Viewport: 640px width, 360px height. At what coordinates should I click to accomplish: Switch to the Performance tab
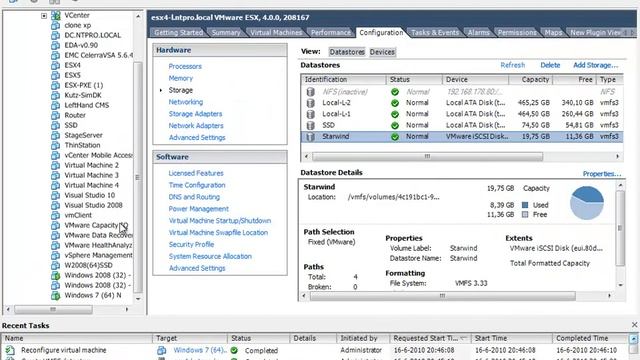click(331, 32)
